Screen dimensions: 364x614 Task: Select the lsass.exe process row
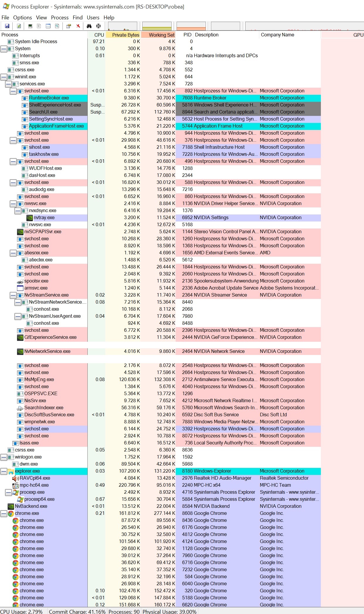coord(160,443)
